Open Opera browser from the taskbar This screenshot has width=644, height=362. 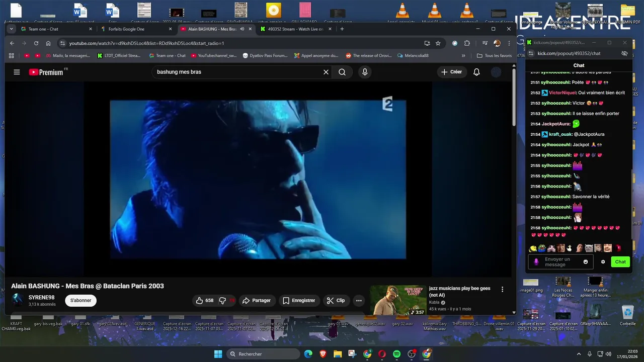(382, 354)
